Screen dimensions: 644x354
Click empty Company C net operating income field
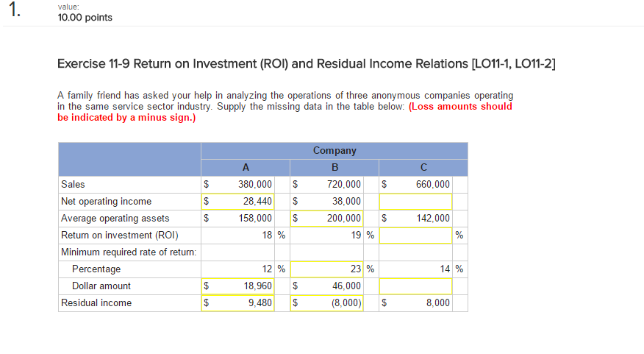tap(415, 202)
